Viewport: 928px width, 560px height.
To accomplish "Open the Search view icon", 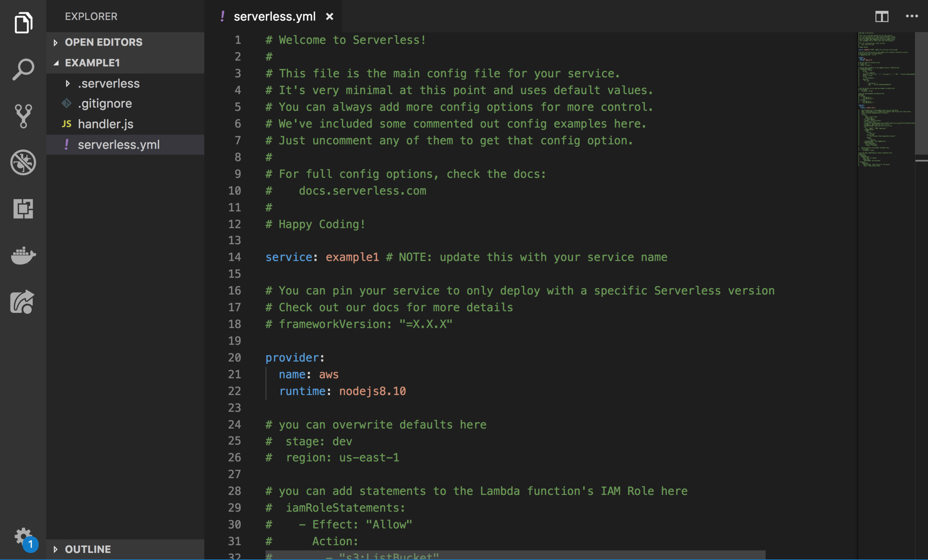I will [23, 69].
